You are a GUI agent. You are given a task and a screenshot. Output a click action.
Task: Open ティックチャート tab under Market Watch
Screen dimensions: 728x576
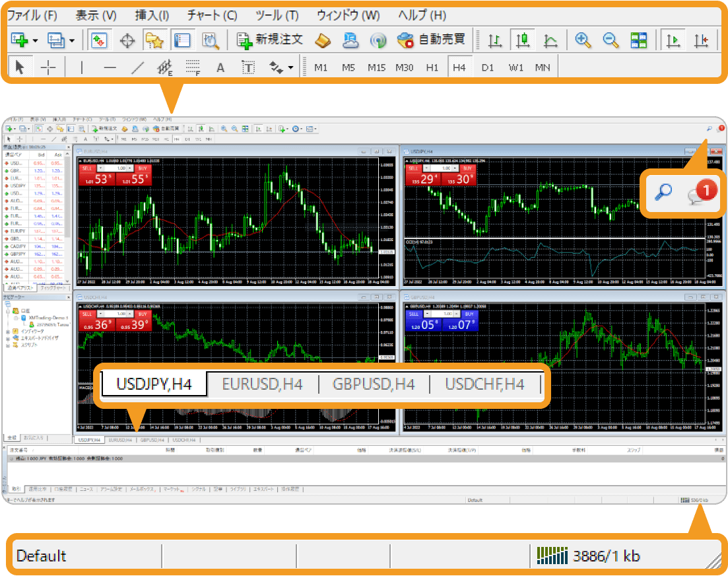coord(53,288)
